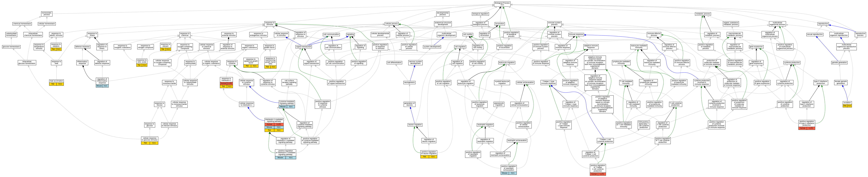Click the 'signaling' node

tap(350, 34)
